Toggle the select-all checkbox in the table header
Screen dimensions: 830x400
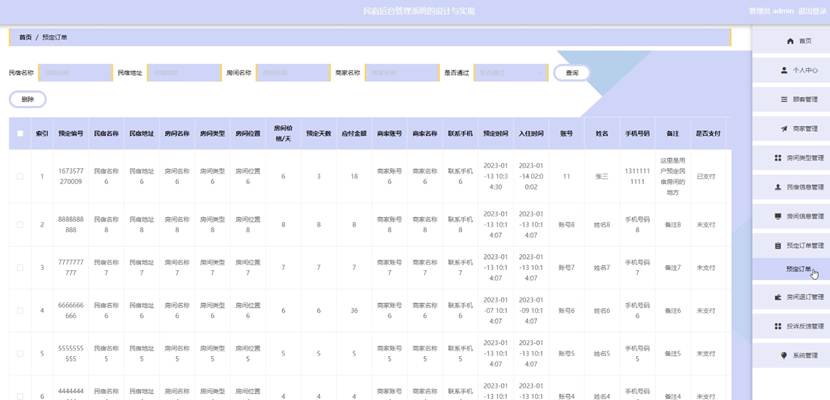click(x=20, y=133)
